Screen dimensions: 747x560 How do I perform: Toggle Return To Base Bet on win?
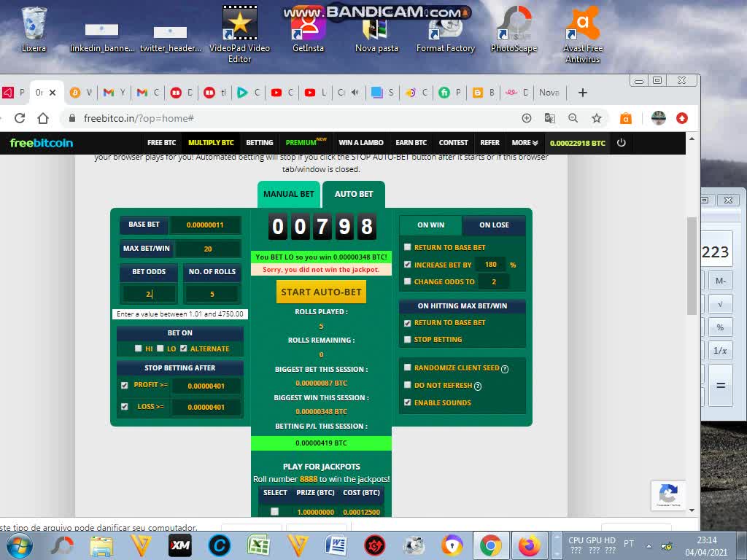pos(407,247)
